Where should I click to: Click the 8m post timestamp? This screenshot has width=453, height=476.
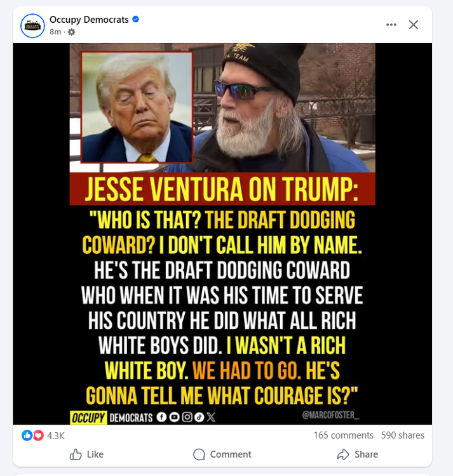55,32
